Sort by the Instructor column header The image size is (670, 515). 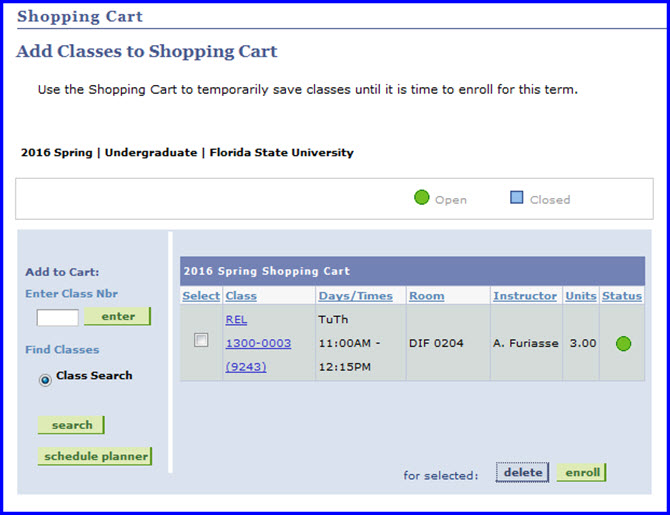pyautogui.click(x=525, y=296)
